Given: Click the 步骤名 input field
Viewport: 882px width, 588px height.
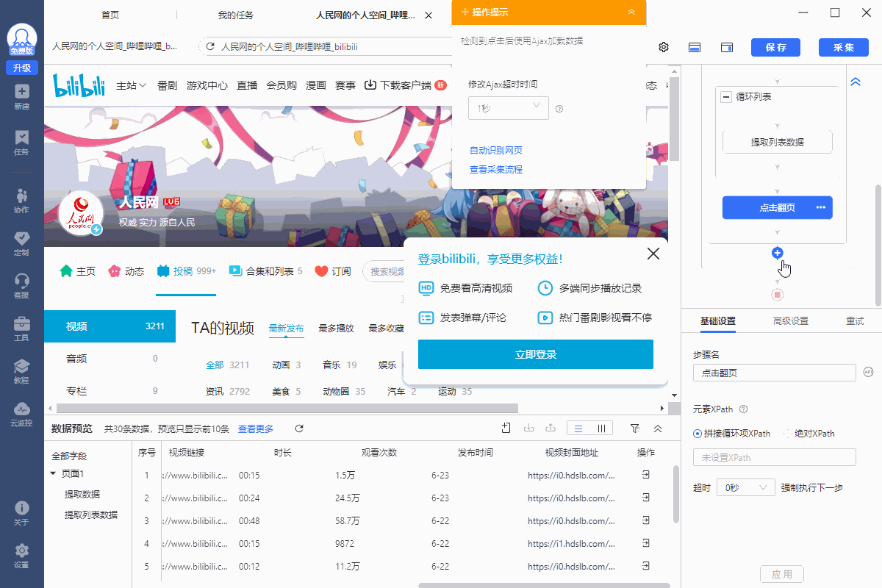Looking at the screenshot, I should (x=775, y=373).
